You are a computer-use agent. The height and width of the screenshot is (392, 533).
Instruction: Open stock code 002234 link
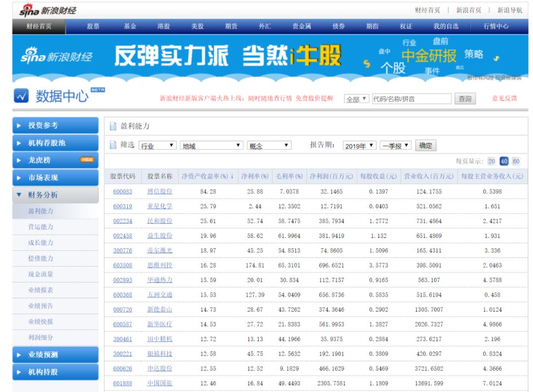pyautogui.click(x=122, y=221)
